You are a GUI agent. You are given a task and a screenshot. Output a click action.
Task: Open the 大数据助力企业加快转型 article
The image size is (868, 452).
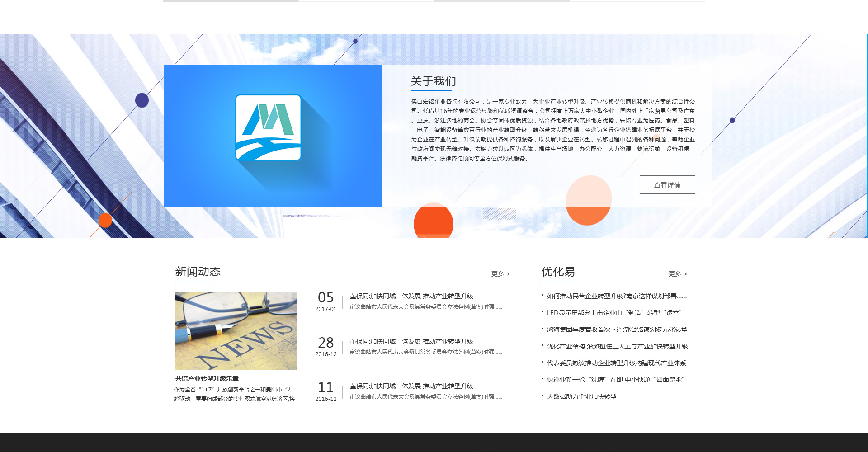coord(581,396)
